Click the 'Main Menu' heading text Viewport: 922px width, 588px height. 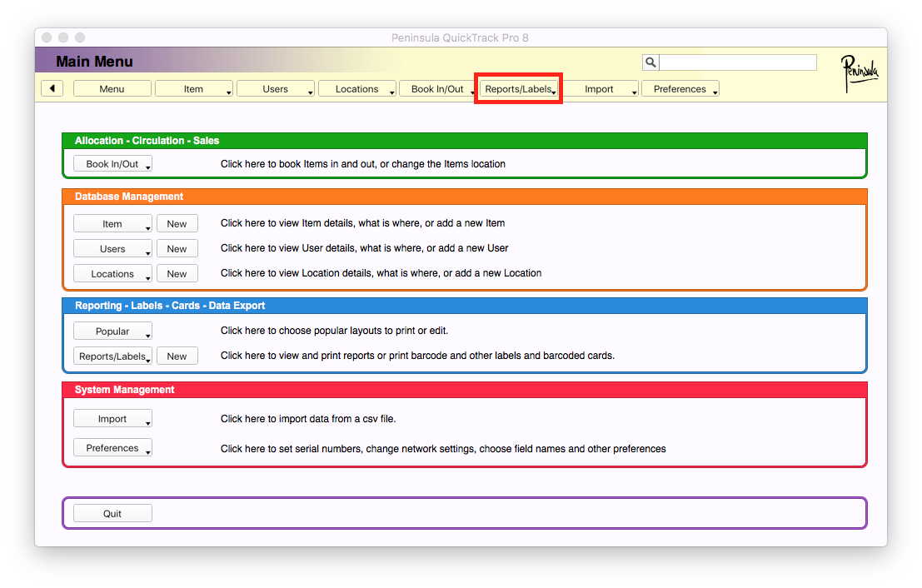94,62
